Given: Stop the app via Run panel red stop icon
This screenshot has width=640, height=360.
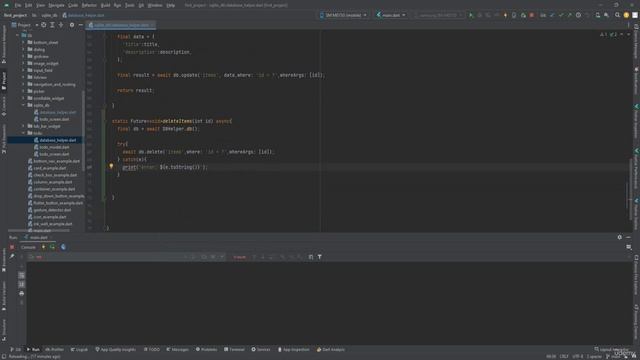Looking at the screenshot, I should coord(12,247).
